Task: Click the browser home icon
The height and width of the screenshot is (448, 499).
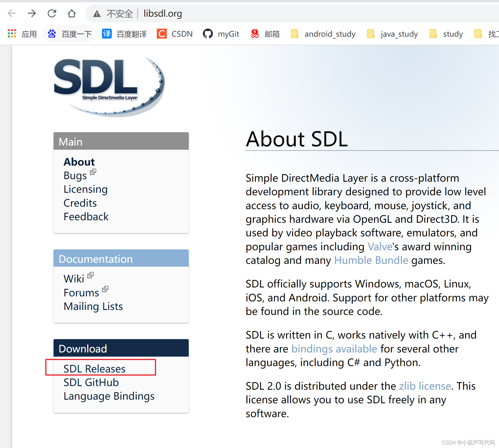Action: click(72, 13)
